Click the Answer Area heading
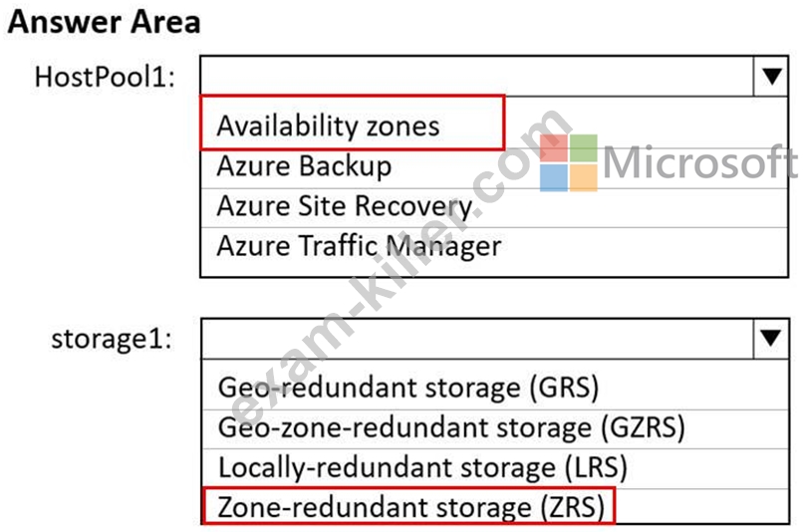 click(x=104, y=22)
